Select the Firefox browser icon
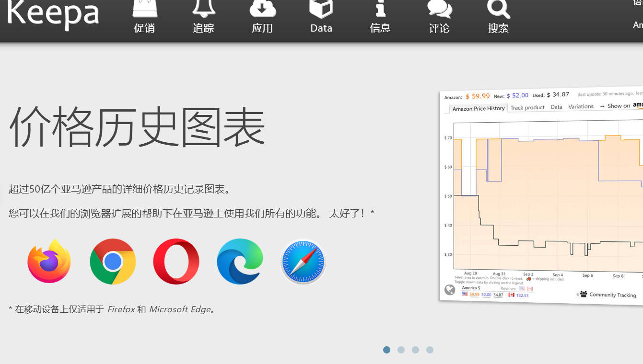This screenshot has height=364, width=643. 48,262
